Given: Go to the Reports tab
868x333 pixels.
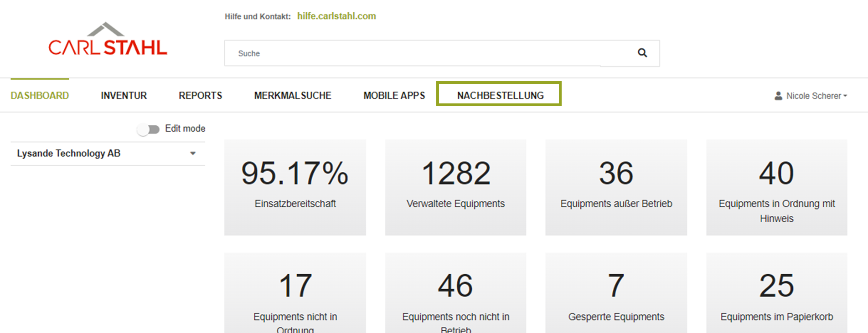Looking at the screenshot, I should [x=200, y=96].
